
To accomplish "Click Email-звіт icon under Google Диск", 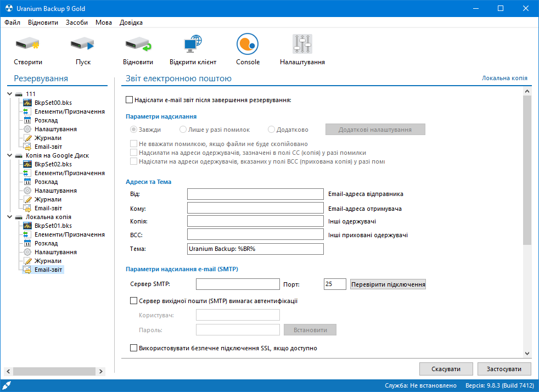I will (x=27, y=209).
